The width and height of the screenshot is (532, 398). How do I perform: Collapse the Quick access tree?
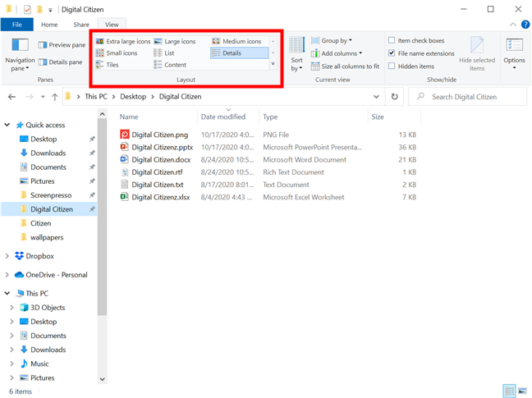(x=7, y=125)
